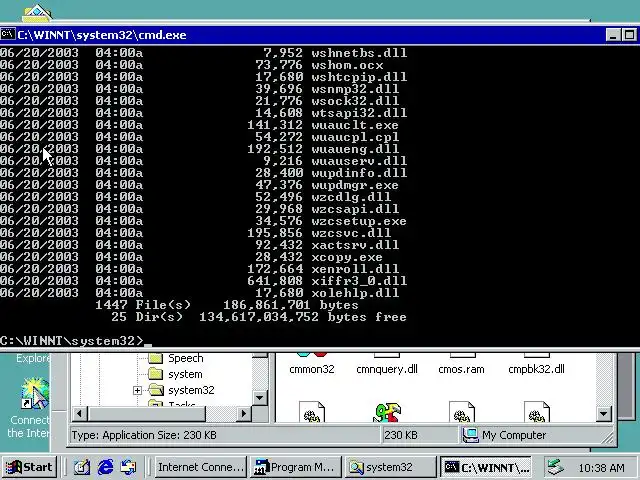Click the cmd.exe title bar text
640x480 pixels.
pos(102,35)
